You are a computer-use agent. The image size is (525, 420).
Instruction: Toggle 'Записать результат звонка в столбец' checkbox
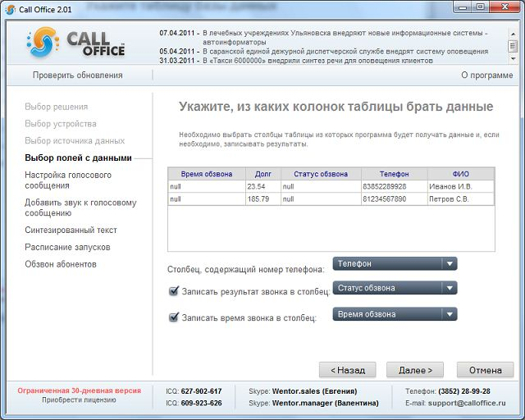tap(173, 290)
